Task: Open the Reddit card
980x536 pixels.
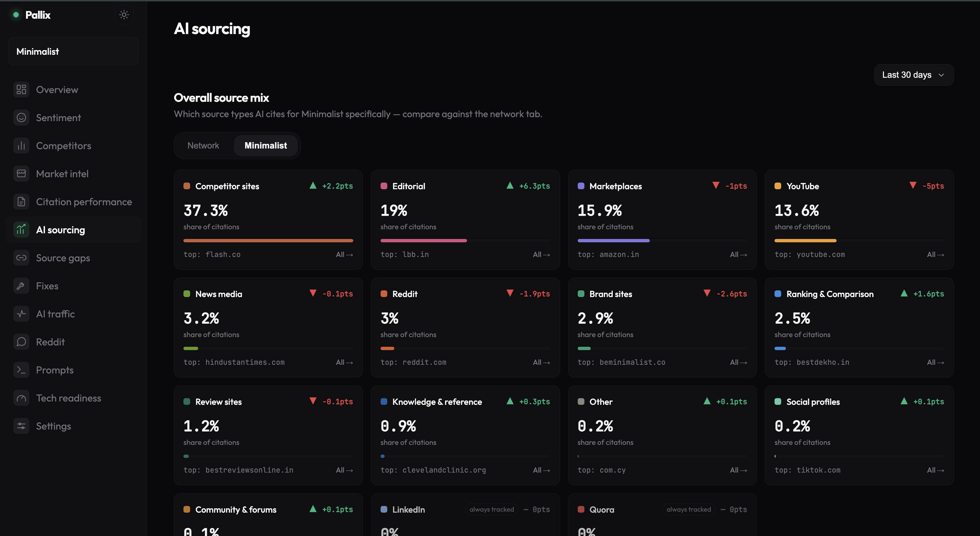Action: point(465,327)
